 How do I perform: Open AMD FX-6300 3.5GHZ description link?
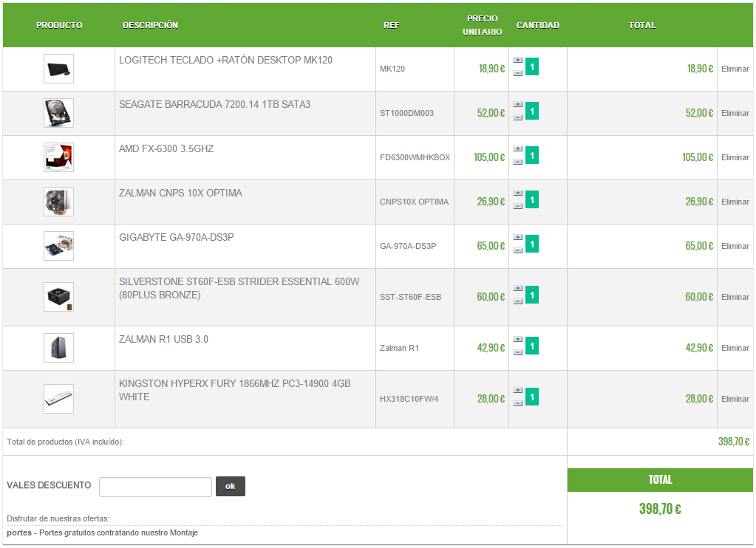166,149
